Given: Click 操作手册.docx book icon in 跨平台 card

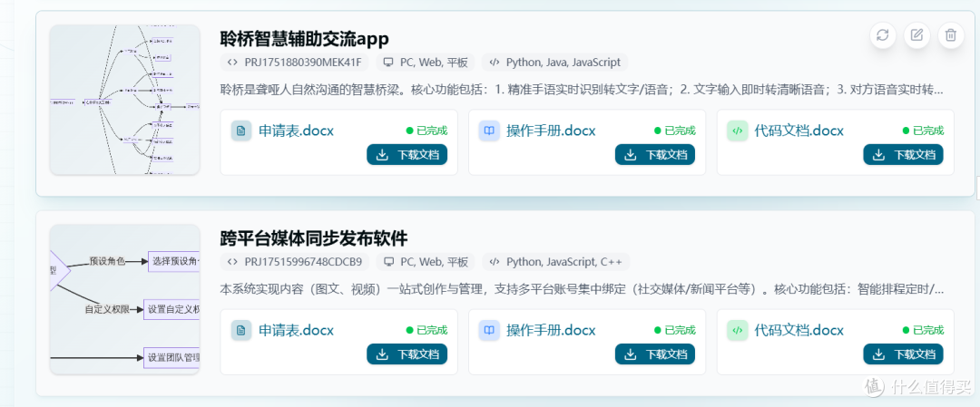Looking at the screenshot, I should pyautogui.click(x=489, y=330).
